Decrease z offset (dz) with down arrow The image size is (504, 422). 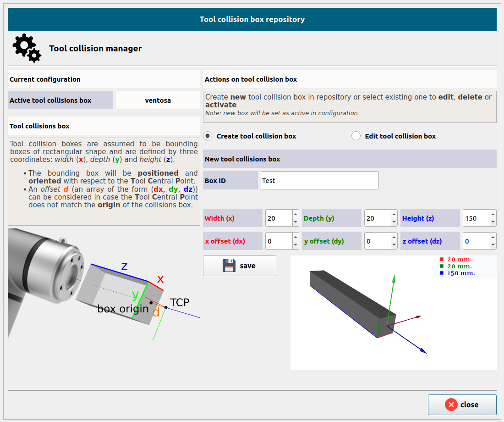pos(493,245)
